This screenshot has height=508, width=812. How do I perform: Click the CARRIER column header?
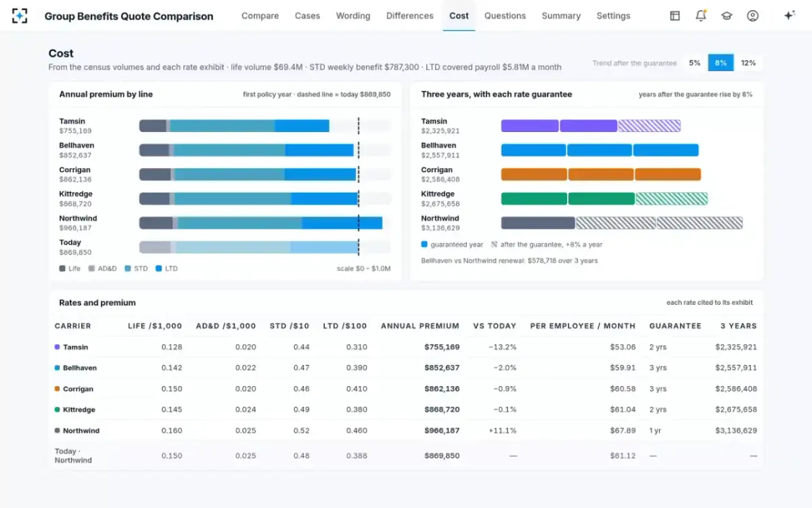73,326
